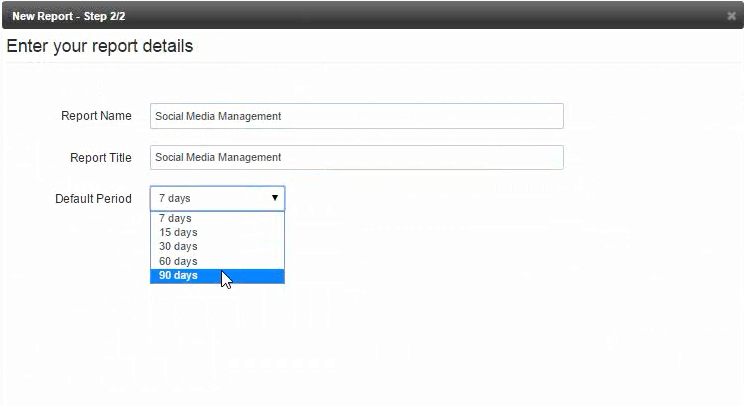Close the New Report dialog

731,16
